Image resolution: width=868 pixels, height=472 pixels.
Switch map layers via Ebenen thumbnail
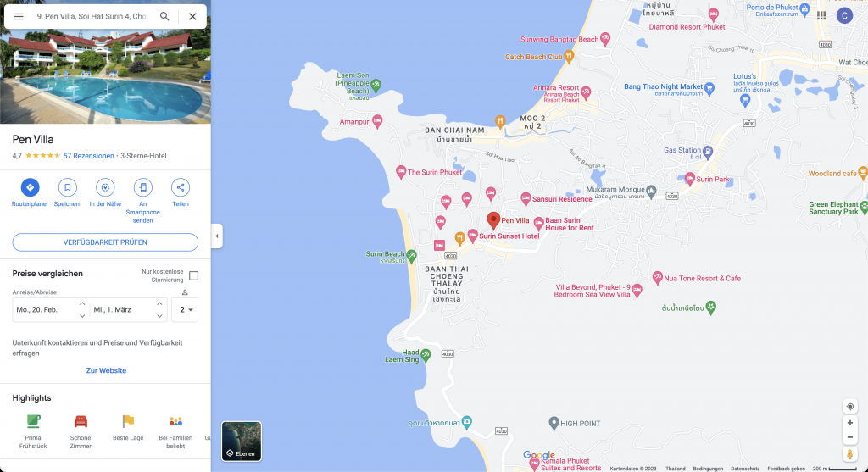coord(242,441)
